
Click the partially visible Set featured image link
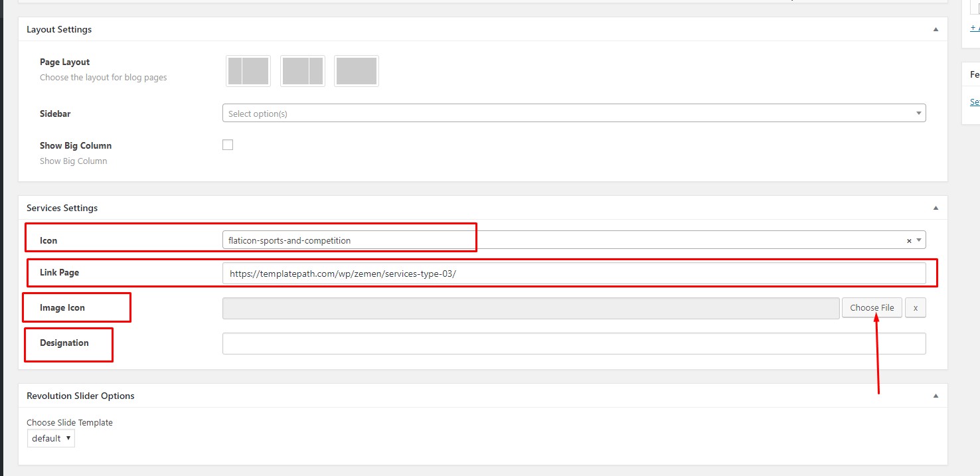(975, 102)
